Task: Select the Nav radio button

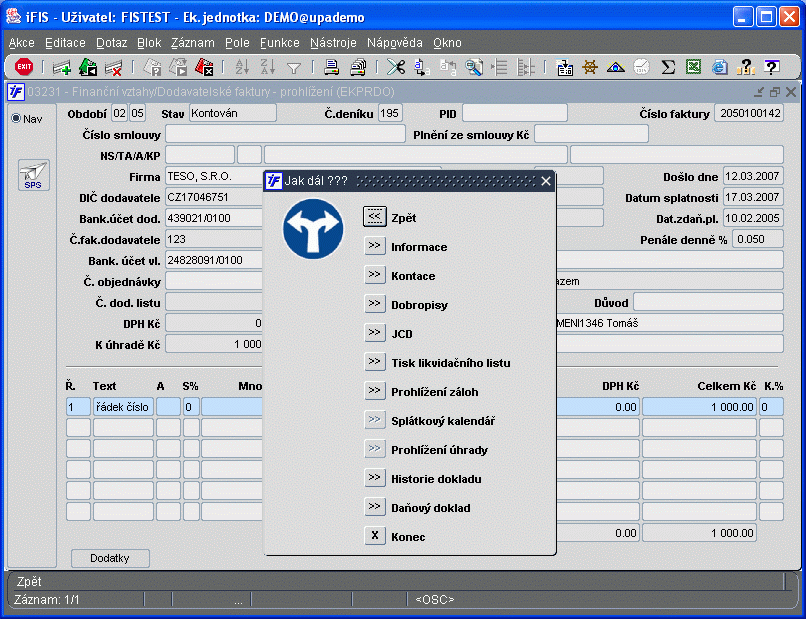Action: tap(16, 118)
